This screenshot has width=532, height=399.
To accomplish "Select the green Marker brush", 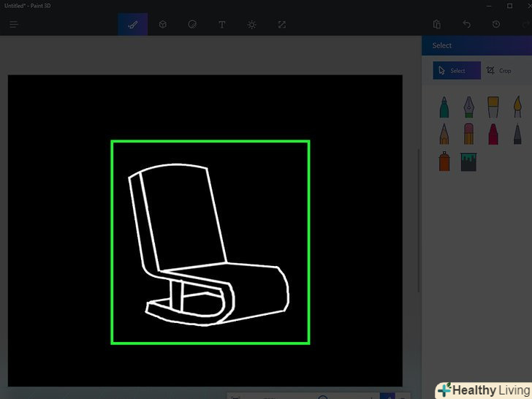I will 444,107.
